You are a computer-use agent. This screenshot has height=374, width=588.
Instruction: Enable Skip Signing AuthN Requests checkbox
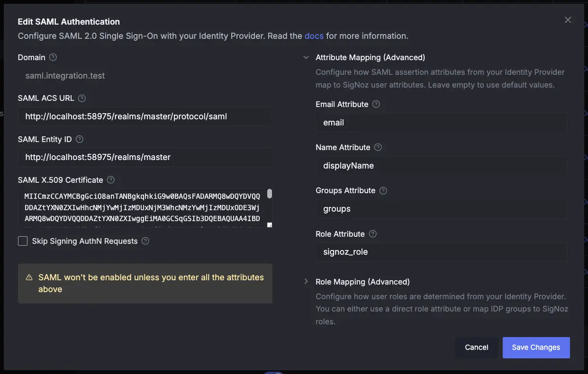tap(23, 241)
